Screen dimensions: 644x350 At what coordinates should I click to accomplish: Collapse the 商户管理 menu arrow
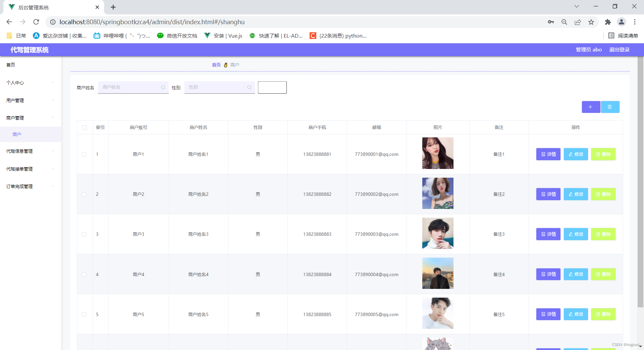pyautogui.click(x=53, y=118)
